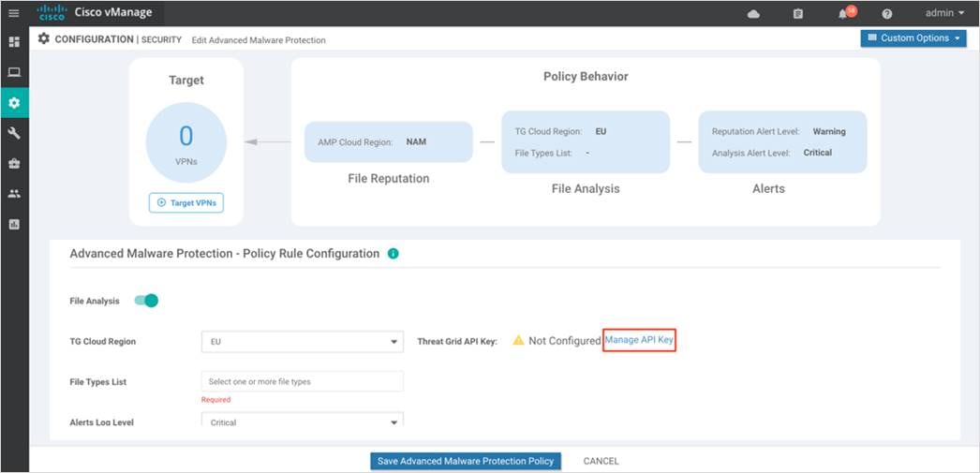
Task: Click the File Reputation NAM card
Action: pos(389,141)
